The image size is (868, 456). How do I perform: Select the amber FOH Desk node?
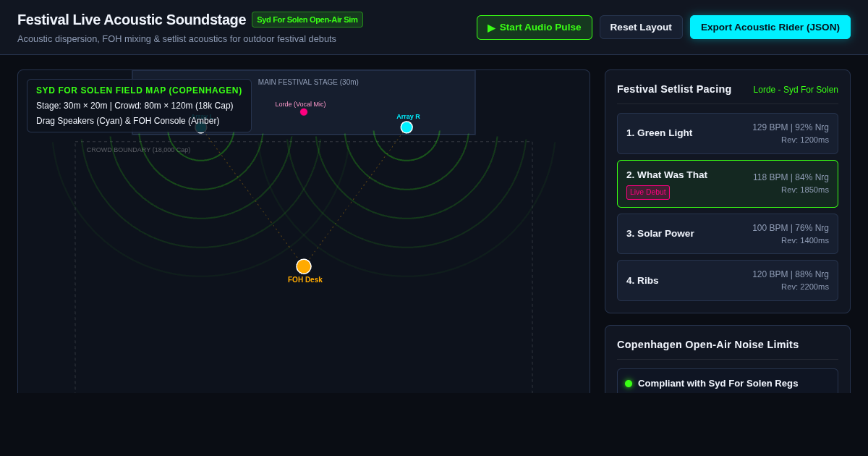tap(304, 266)
